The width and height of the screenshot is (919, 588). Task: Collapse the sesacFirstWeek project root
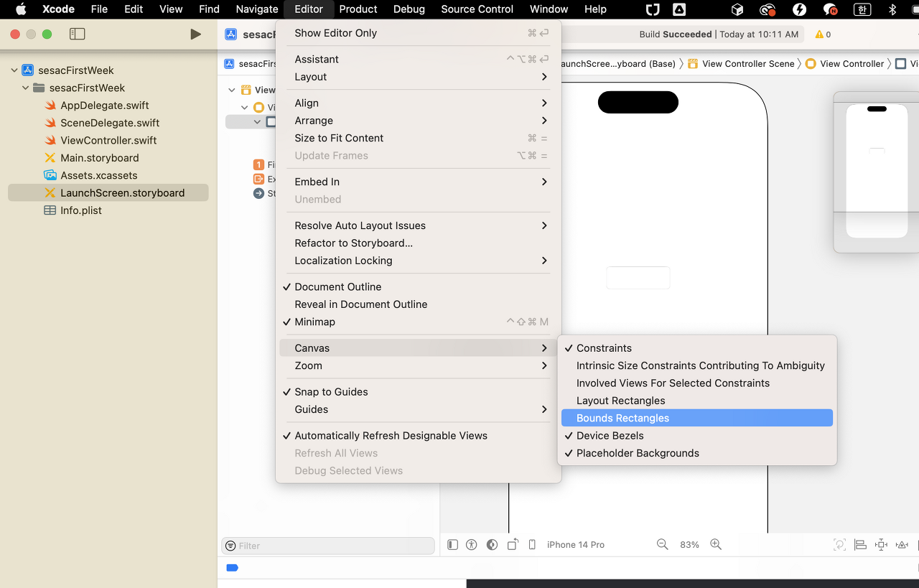(14, 70)
